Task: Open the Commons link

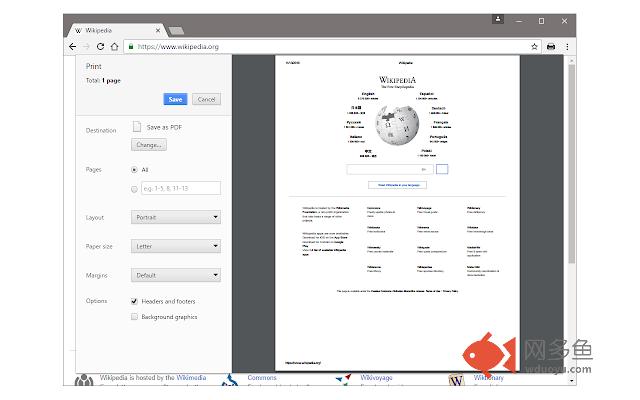Action: point(262,378)
